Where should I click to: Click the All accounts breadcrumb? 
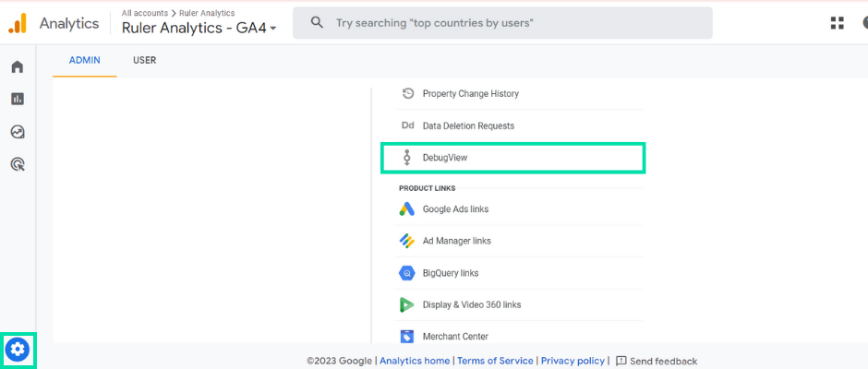click(144, 13)
